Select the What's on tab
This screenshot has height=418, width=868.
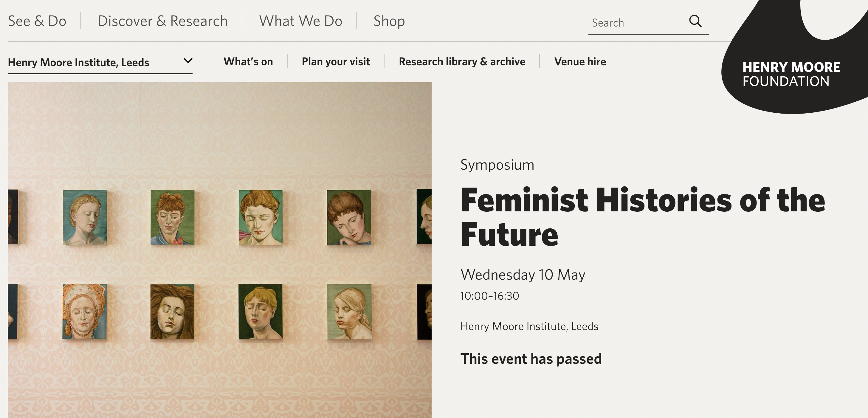click(248, 61)
